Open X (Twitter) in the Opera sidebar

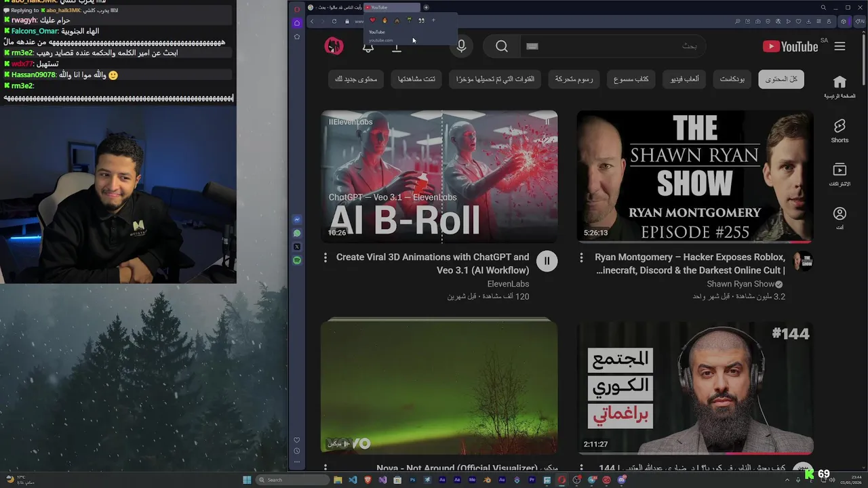click(297, 247)
